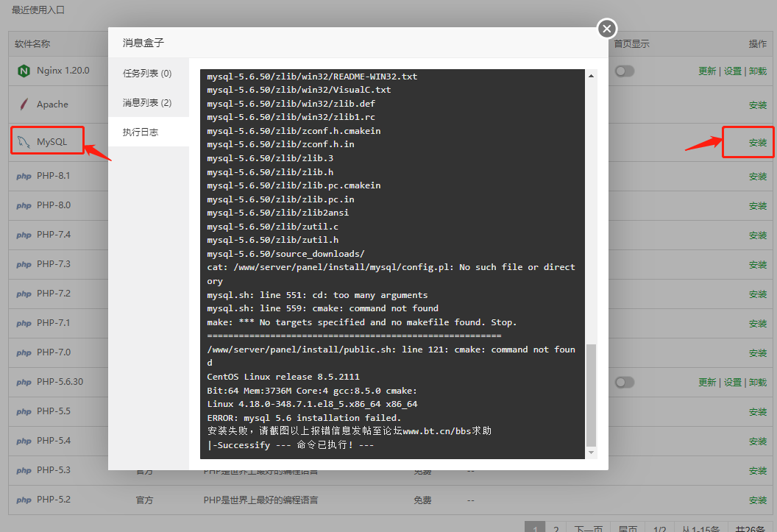Click update link in Nginx row
Viewport: 777px width, 532px height.
click(707, 71)
